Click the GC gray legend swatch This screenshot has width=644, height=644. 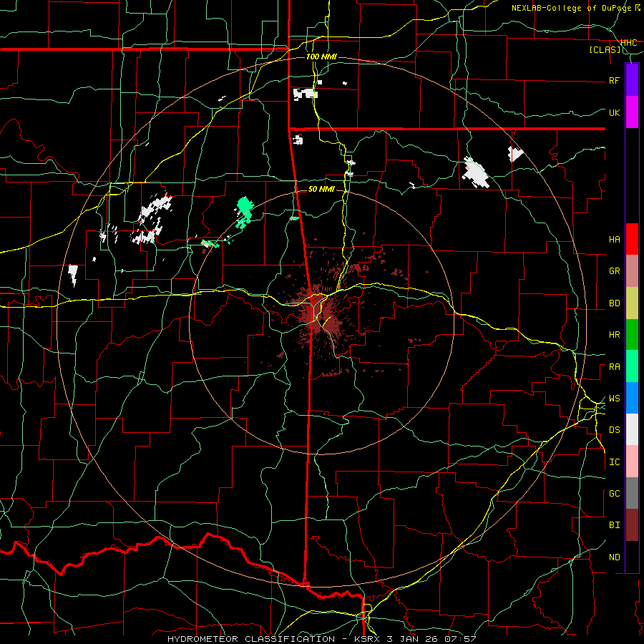[632, 493]
